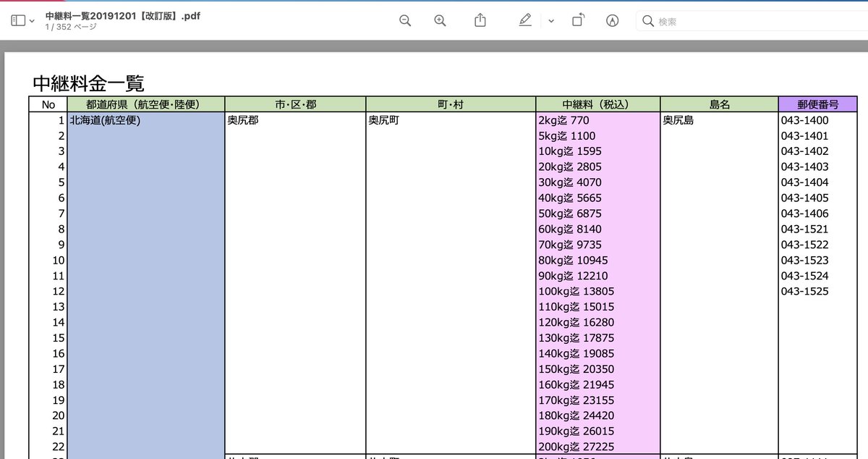Click the 110kg迄 15015 fee cell

576,307
